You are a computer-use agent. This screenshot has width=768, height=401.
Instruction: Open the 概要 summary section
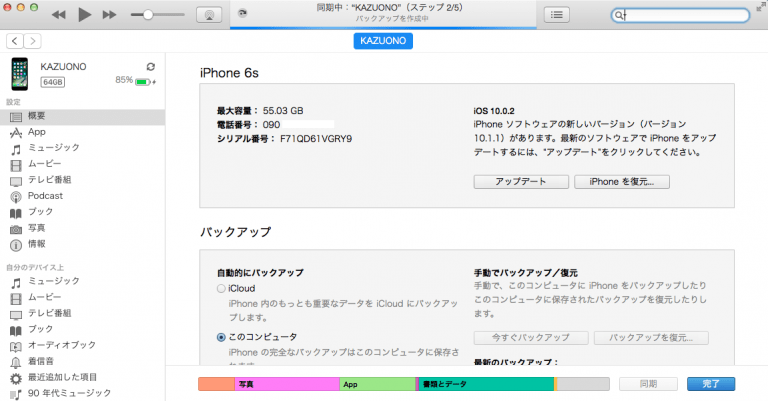(x=82, y=116)
